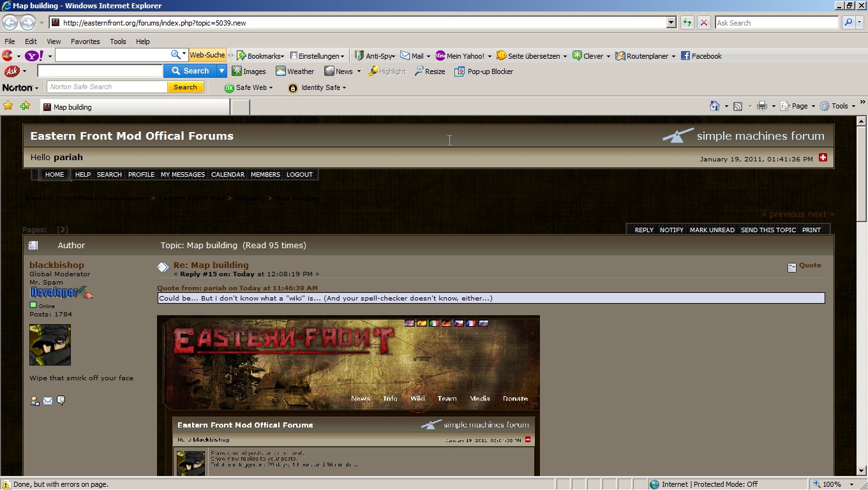Open the Edit menu
This screenshot has width=868, height=490.
(x=31, y=41)
